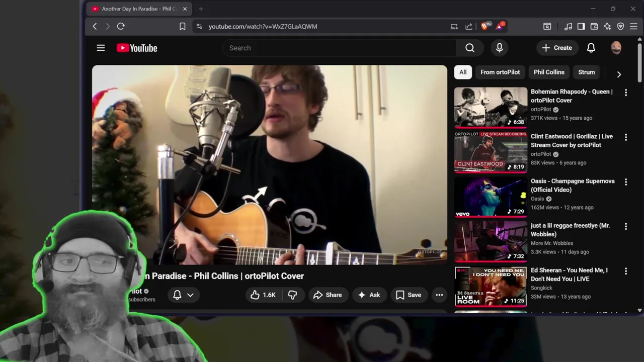Go back with the browser back arrow
The height and width of the screenshot is (362, 644).
pyautogui.click(x=95, y=26)
